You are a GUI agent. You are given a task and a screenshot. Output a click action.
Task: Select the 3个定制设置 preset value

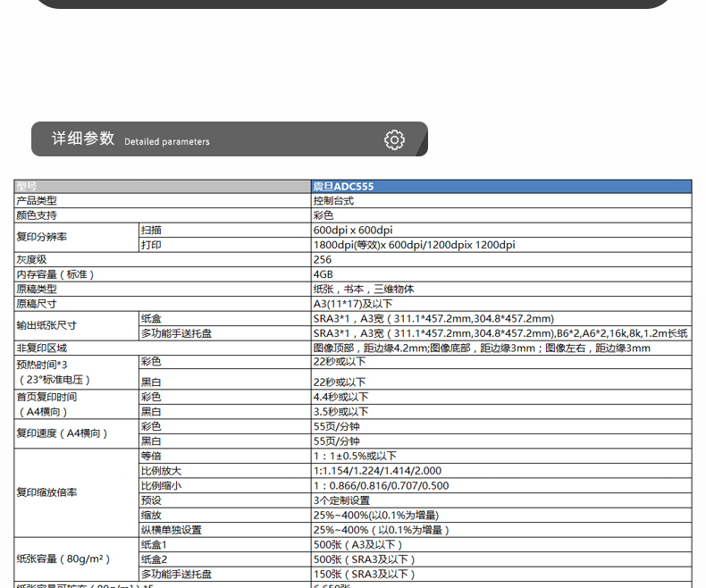(x=341, y=500)
